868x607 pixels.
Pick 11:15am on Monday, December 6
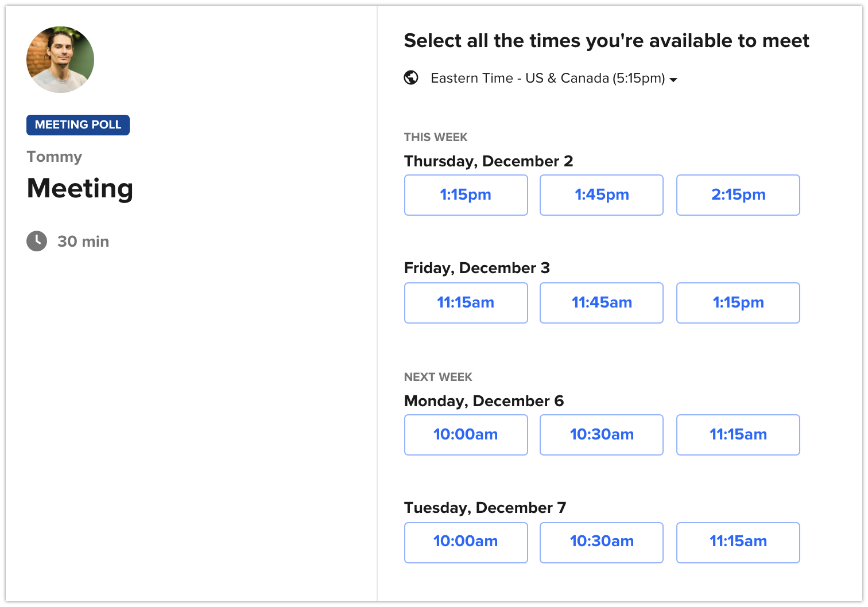[738, 434]
